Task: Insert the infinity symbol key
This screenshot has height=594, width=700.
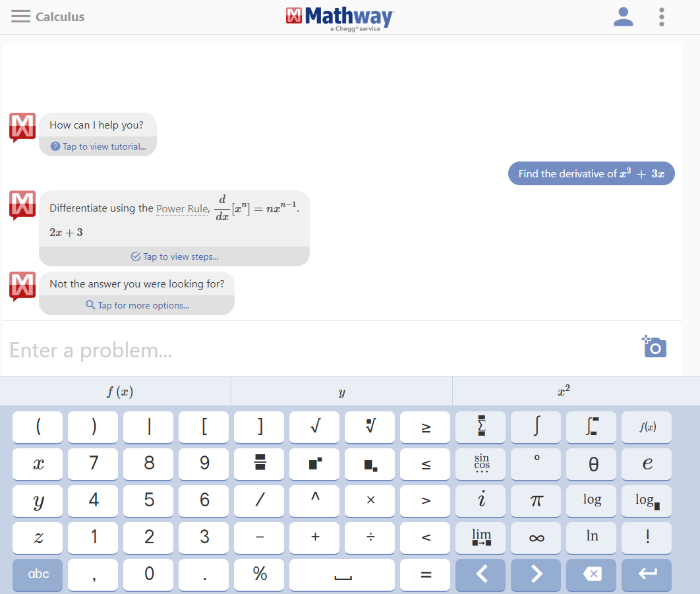Action: tap(536, 538)
